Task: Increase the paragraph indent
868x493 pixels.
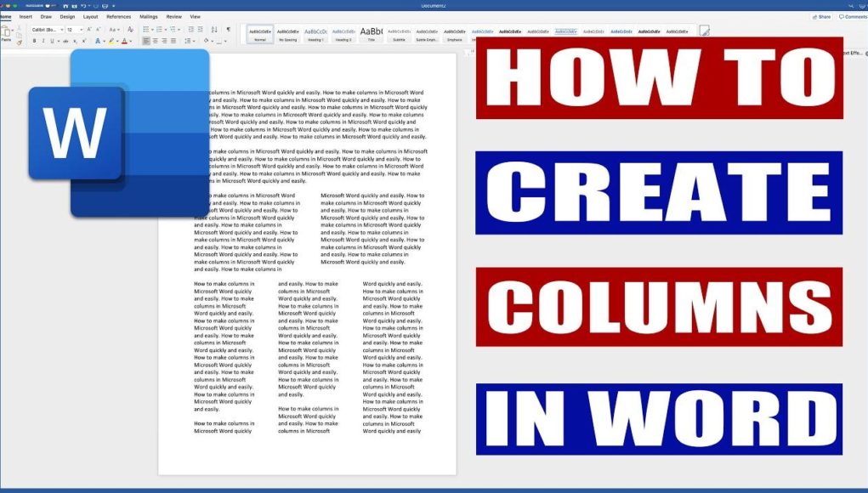Action: pyautogui.click(x=201, y=30)
